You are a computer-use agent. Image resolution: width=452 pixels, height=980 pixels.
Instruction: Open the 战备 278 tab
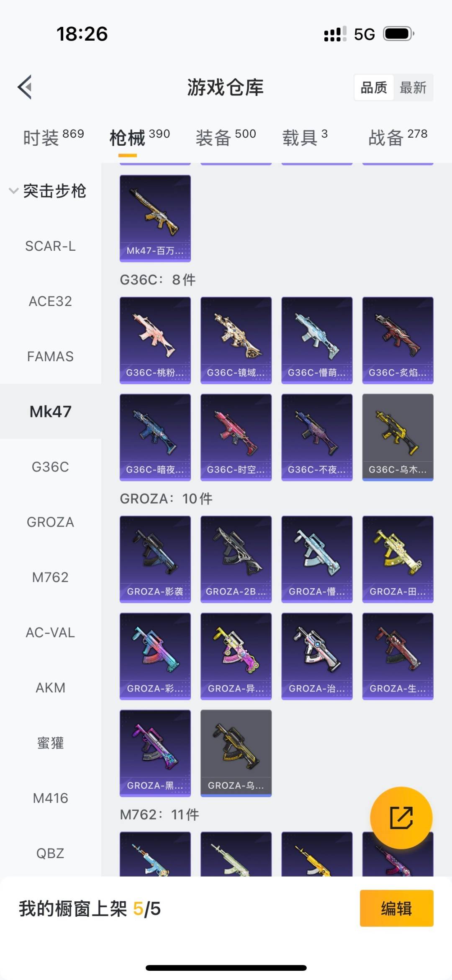[x=398, y=137]
